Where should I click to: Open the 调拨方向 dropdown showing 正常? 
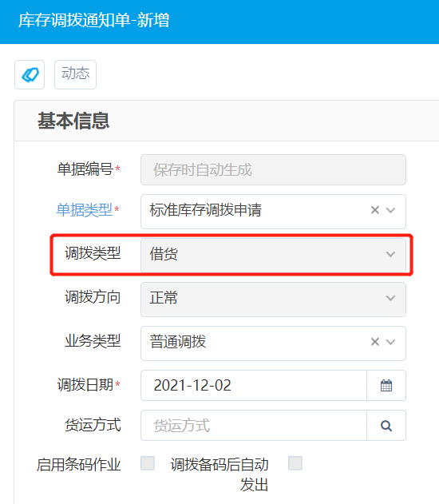pyautogui.click(x=273, y=299)
